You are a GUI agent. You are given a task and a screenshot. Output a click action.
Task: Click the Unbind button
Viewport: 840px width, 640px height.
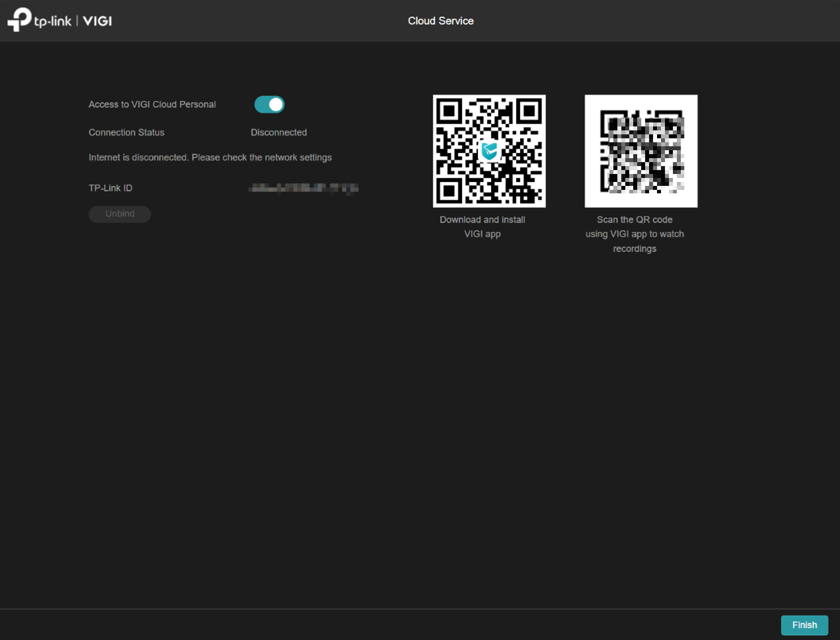point(120,214)
